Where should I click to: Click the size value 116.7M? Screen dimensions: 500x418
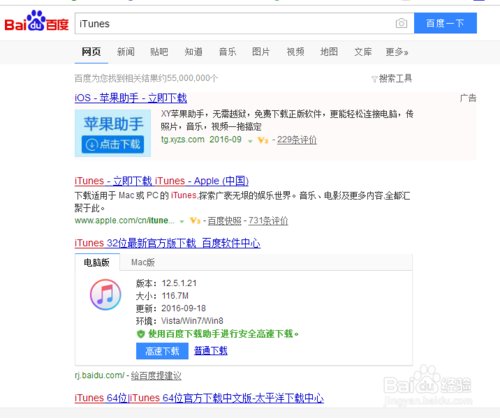coord(175,296)
